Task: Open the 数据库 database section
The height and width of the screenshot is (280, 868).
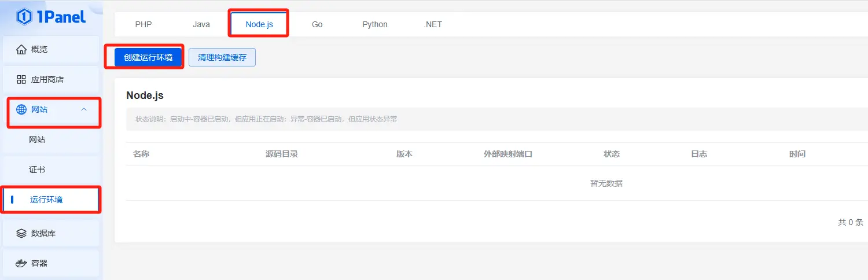Action: (x=51, y=233)
